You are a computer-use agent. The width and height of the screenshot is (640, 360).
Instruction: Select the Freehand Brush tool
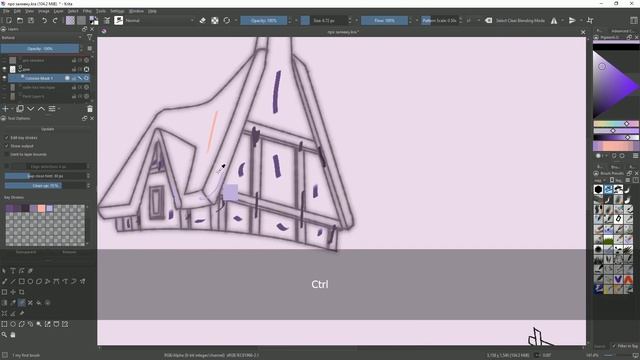pos(4,281)
